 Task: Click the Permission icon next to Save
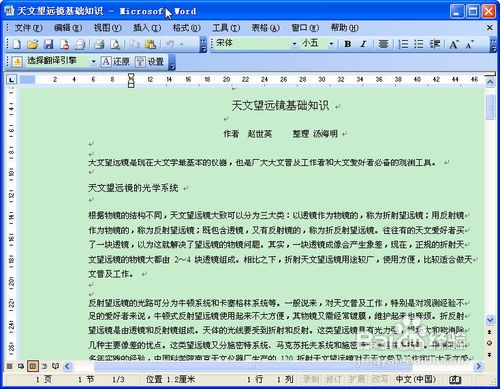[x=64, y=44]
